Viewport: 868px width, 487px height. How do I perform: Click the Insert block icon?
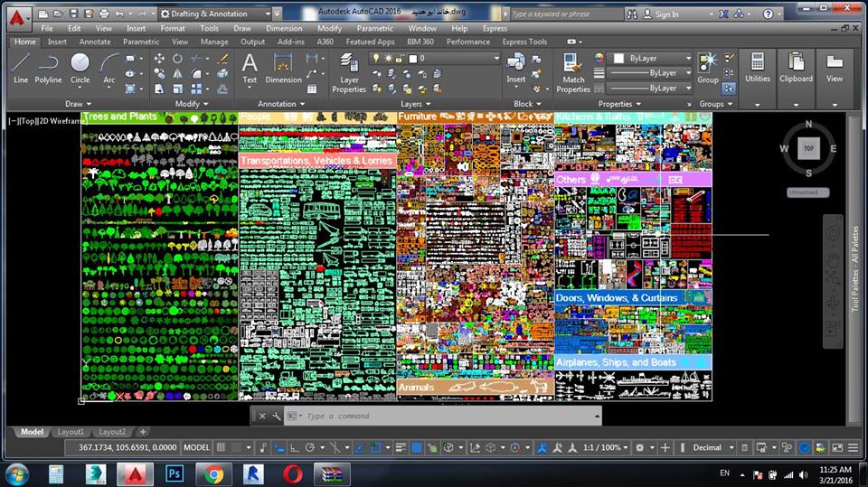point(516,68)
